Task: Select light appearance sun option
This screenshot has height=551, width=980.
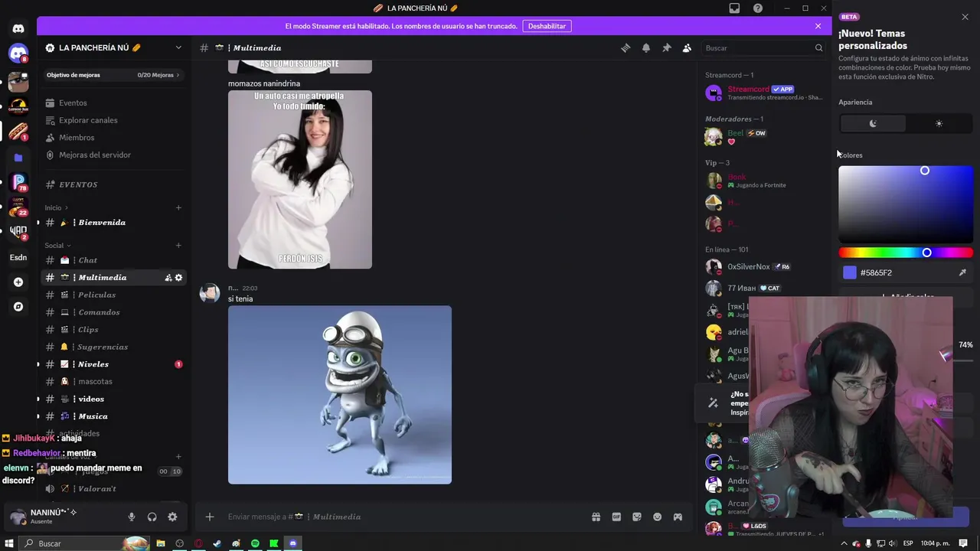Action: 939,123
